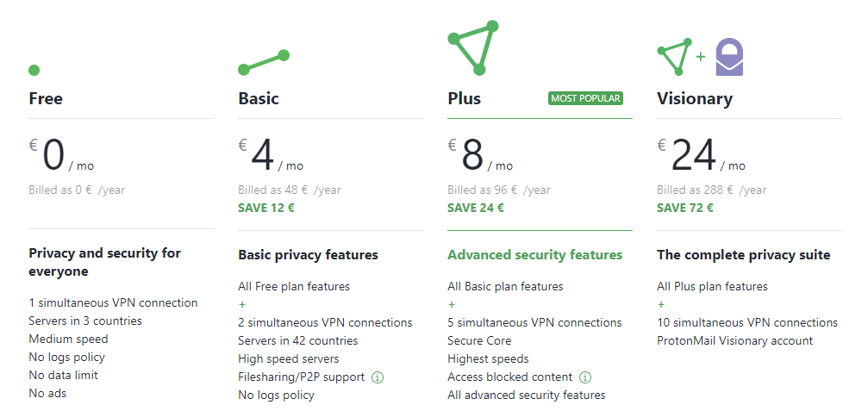Viewport: 868px width, 411px height.
Task: Click the green plus between Visionary icons
Action: pyautogui.click(x=701, y=56)
